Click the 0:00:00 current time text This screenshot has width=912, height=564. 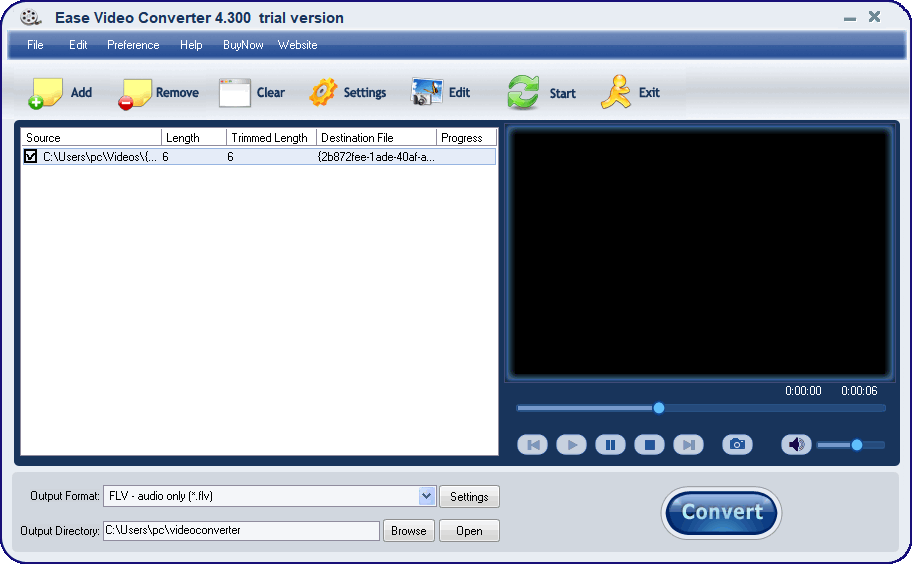[x=803, y=391]
